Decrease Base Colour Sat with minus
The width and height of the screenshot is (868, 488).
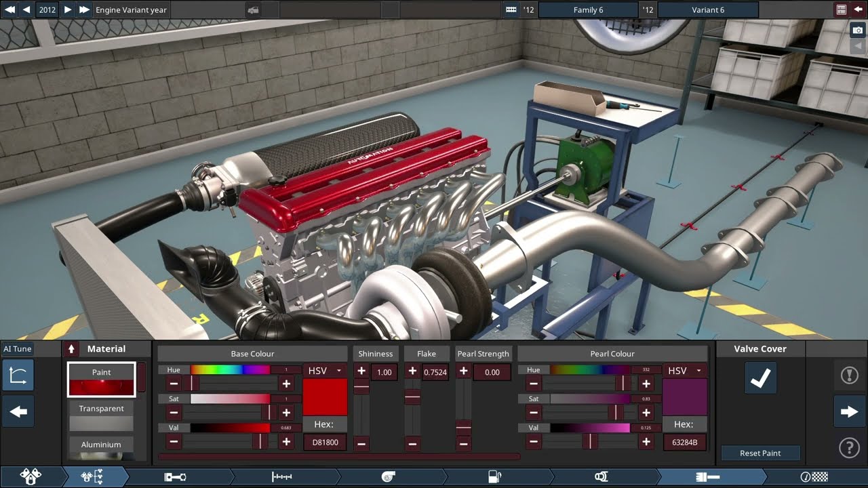(x=174, y=413)
